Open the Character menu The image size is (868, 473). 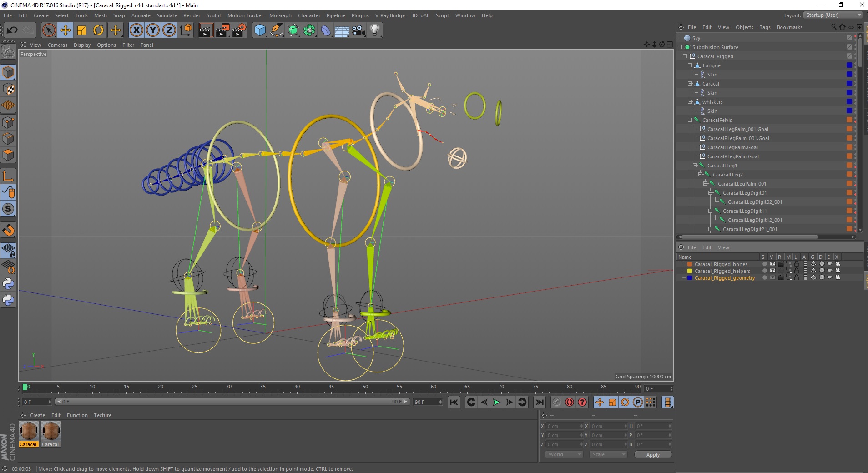pos(309,15)
